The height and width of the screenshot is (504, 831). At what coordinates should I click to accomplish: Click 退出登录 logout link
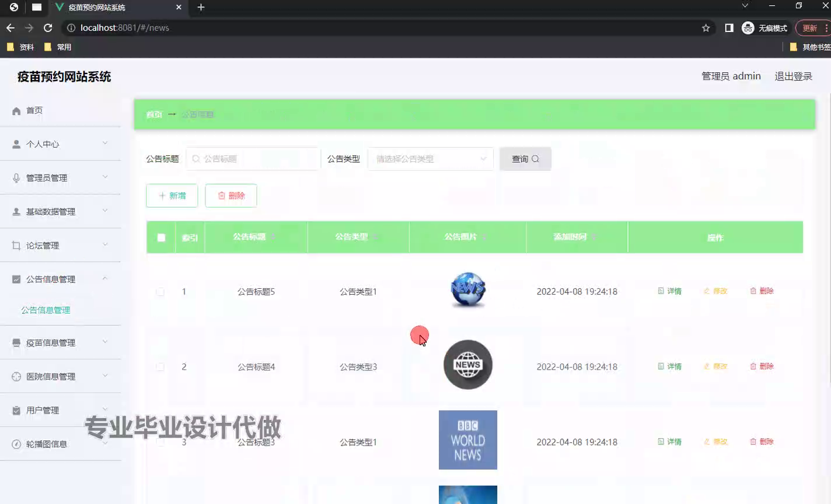pos(793,76)
